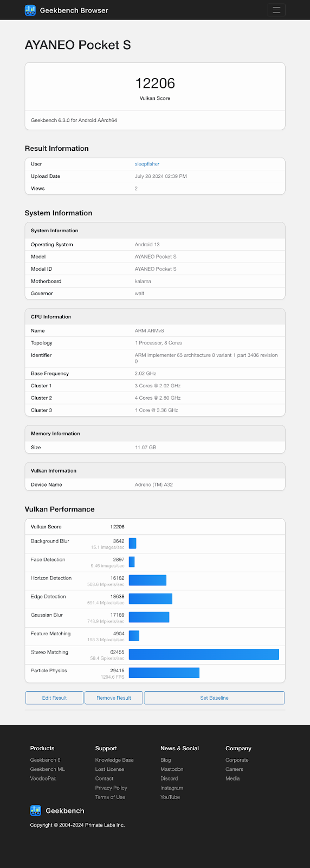
Task: Open the Lost License link
Action: click(109, 769)
